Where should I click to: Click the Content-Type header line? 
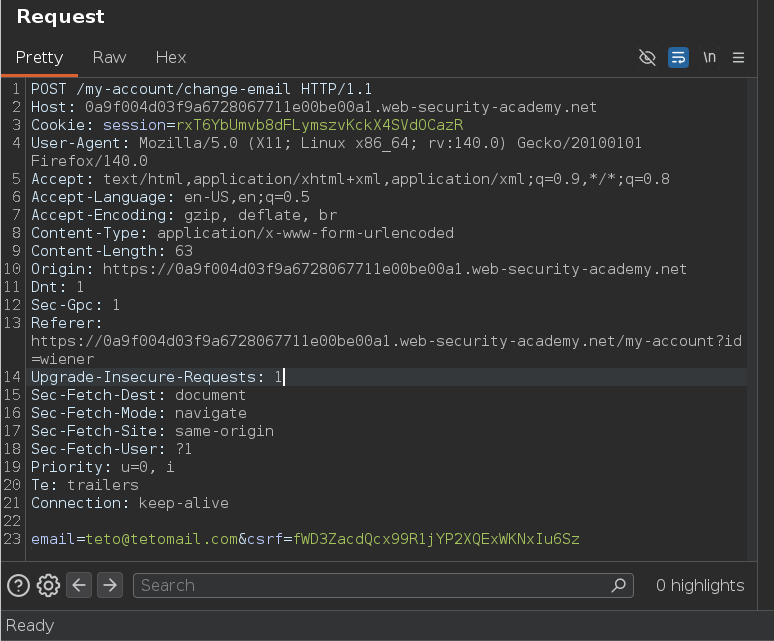[242, 233]
